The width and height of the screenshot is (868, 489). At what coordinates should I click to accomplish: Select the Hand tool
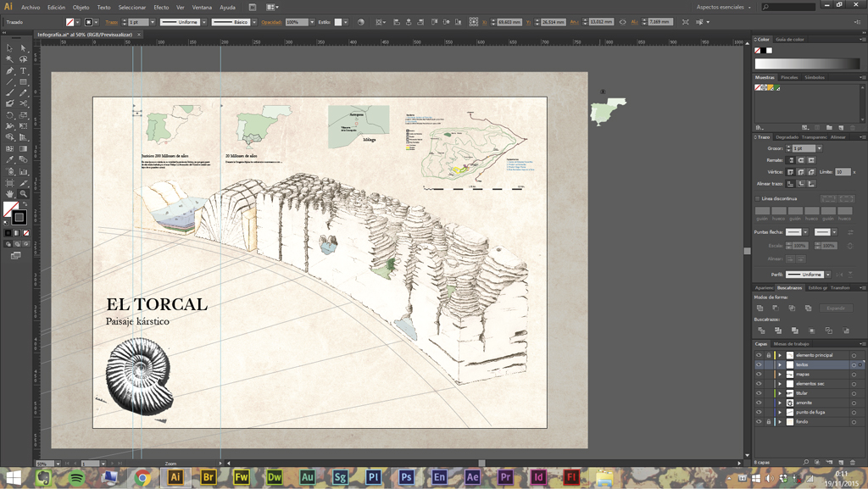pyautogui.click(x=10, y=194)
